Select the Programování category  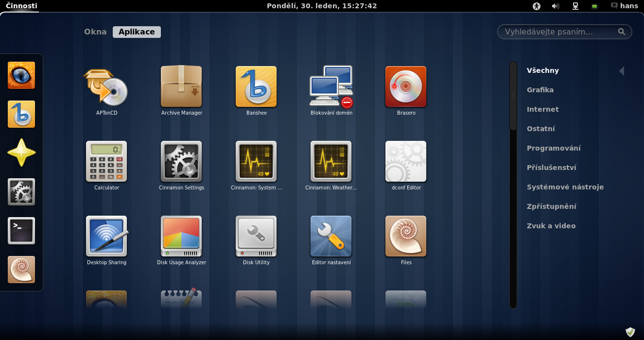[554, 148]
